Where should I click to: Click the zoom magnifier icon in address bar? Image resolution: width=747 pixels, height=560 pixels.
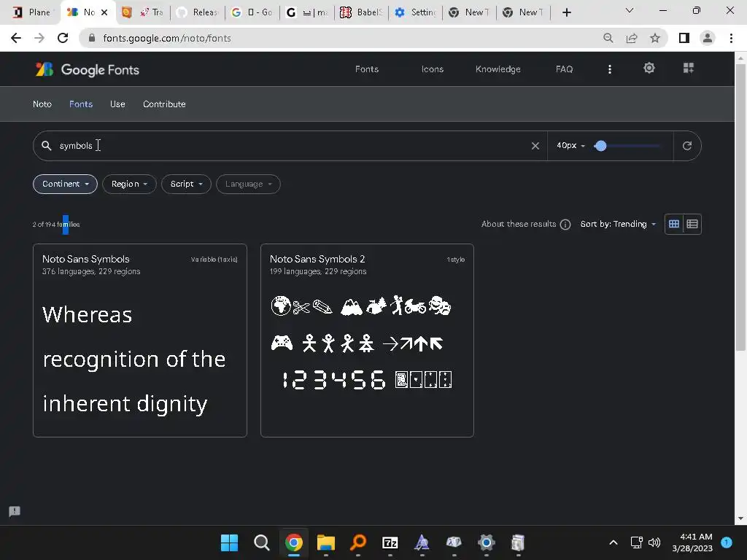pos(608,38)
